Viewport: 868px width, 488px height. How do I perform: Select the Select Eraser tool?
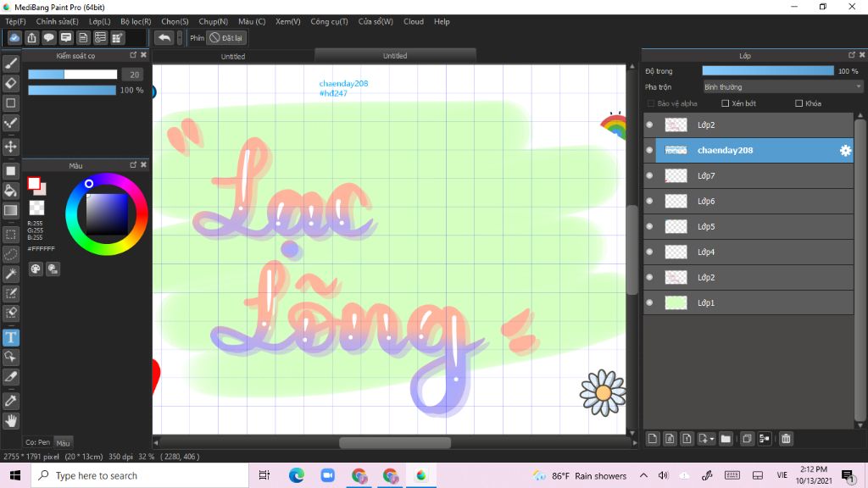click(10, 313)
